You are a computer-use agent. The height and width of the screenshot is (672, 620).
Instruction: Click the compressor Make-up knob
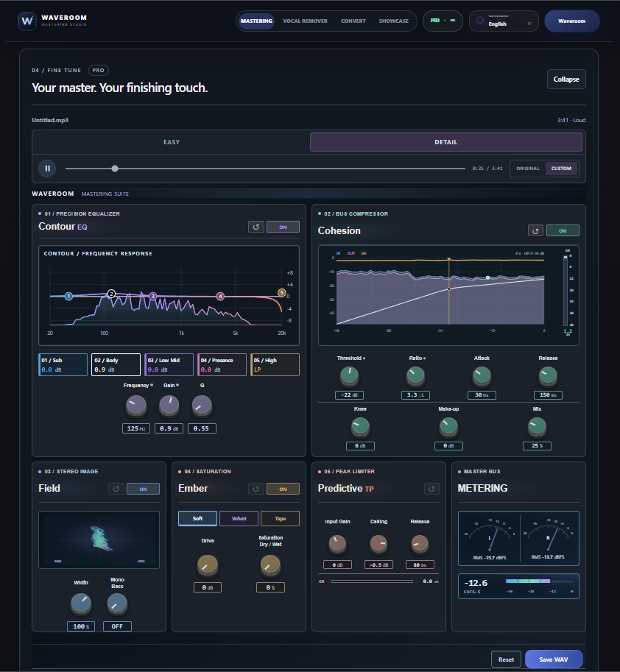[448, 427]
